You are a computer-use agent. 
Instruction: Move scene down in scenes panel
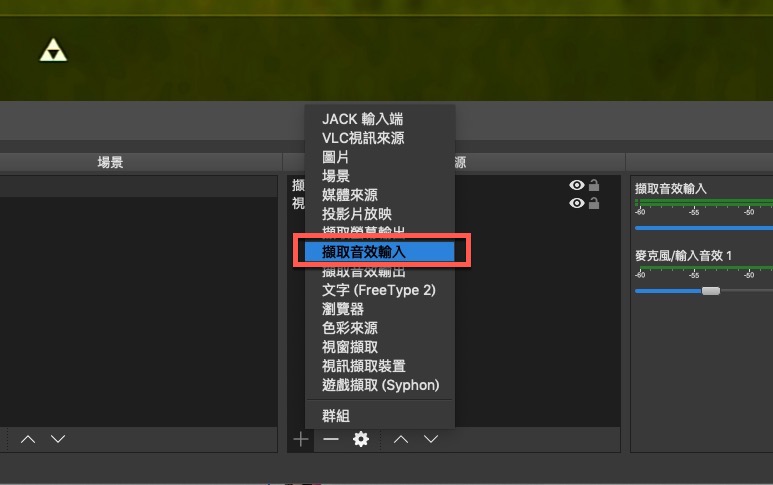[58, 439]
